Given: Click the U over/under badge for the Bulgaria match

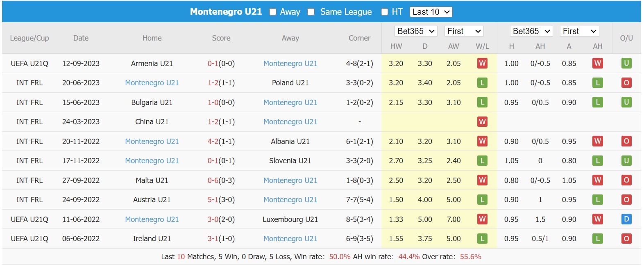Looking at the screenshot, I should (x=626, y=102).
